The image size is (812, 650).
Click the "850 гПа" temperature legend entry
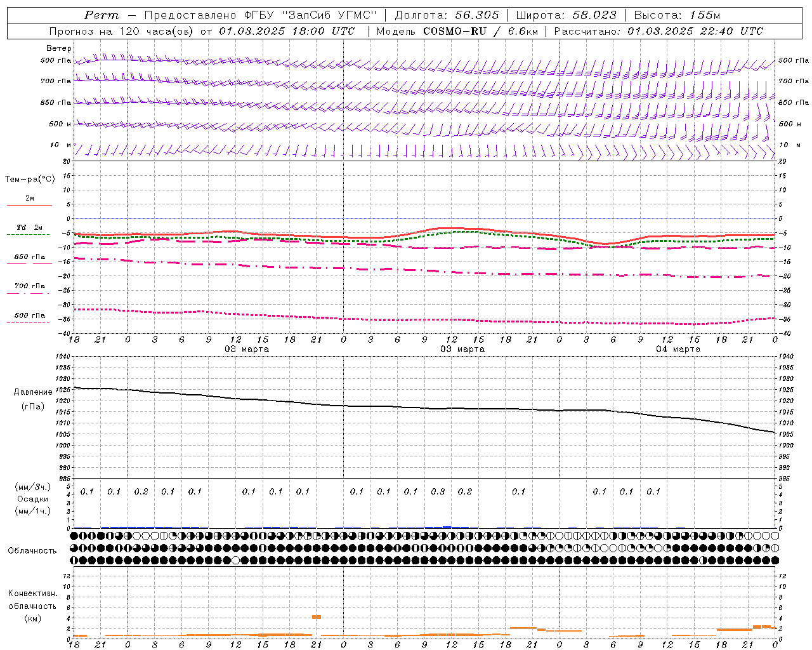click(29, 257)
